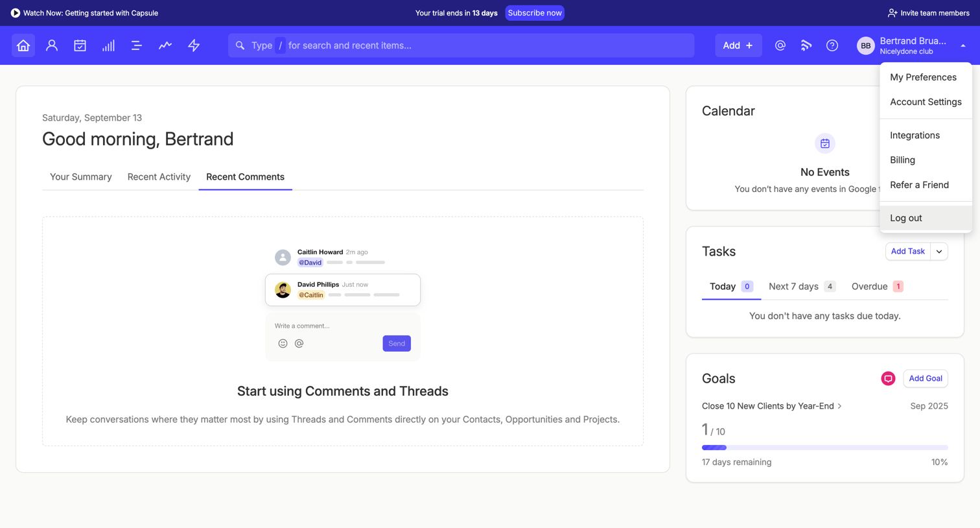Viewport: 980px width, 528px height.
Task: Click the pink chat bubble icon in Goals
Action: (888, 379)
